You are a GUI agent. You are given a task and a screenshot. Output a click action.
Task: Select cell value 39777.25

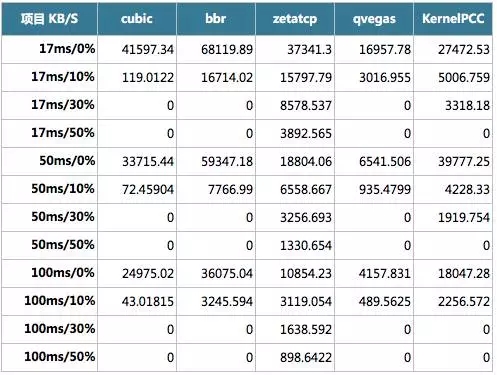pos(464,162)
